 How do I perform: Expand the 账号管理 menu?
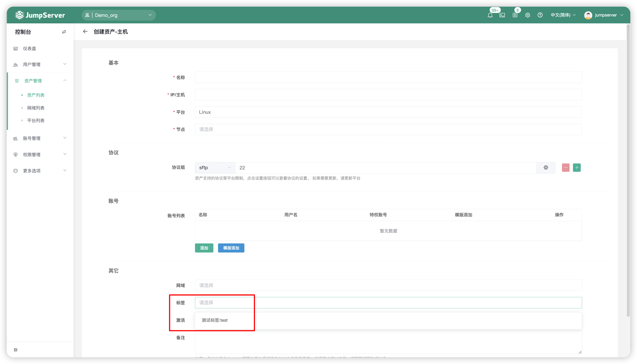(x=40, y=138)
